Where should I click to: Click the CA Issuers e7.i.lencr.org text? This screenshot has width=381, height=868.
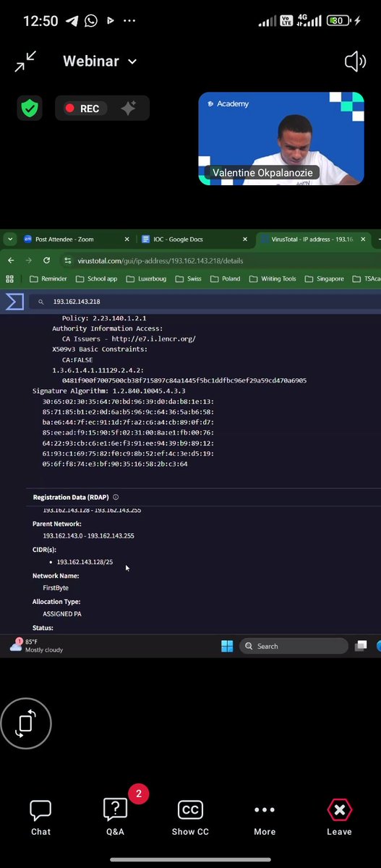(x=129, y=339)
